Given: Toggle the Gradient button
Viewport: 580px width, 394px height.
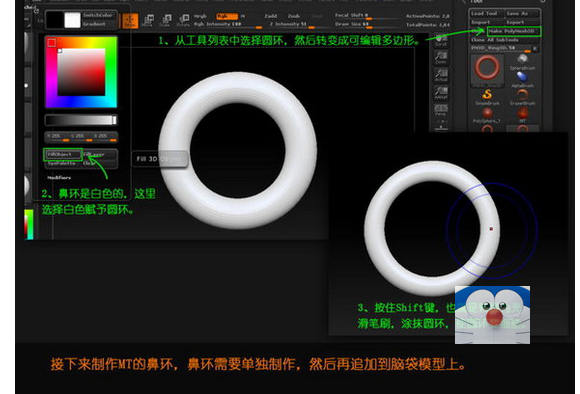Looking at the screenshot, I should (x=98, y=24).
